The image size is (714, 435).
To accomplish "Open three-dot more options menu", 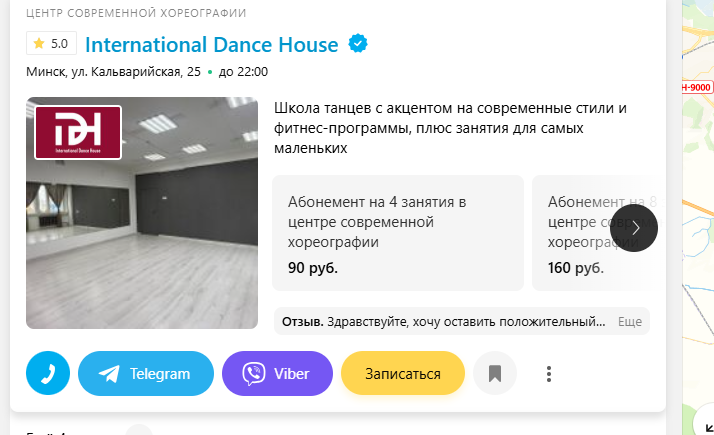I will point(549,374).
